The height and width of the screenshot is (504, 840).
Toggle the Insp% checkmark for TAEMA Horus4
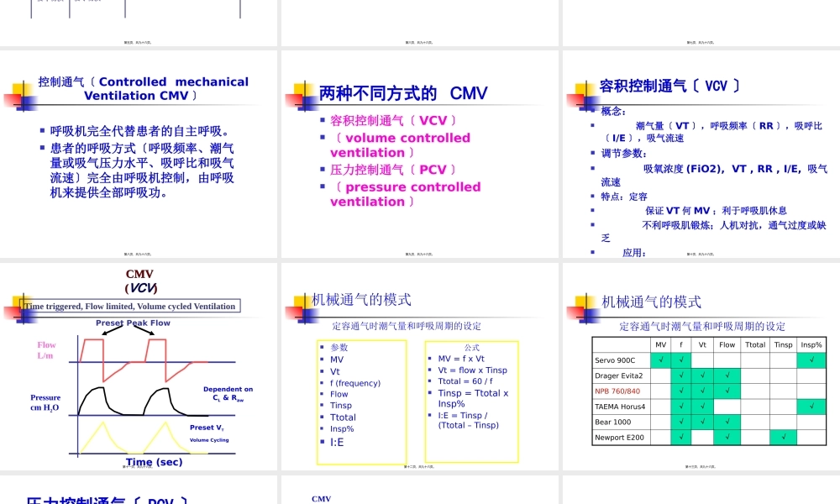pos(810,406)
